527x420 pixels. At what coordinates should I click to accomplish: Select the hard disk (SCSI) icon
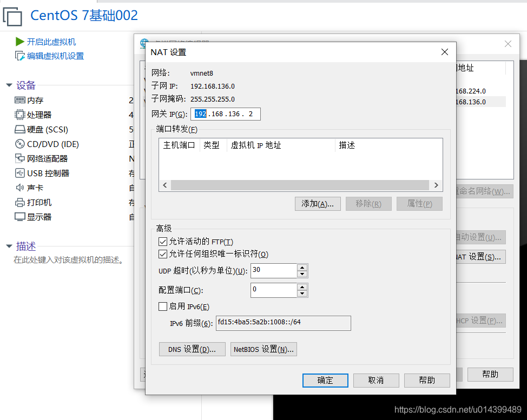pos(20,129)
